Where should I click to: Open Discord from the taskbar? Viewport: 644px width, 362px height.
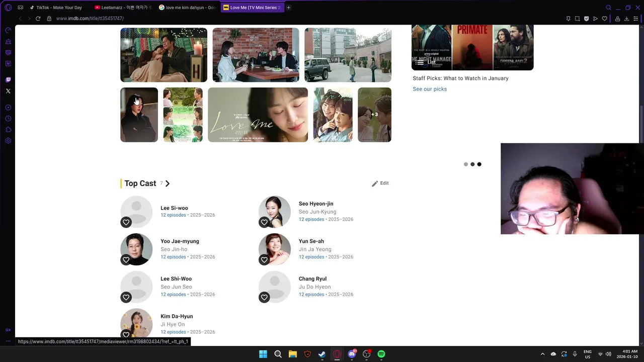352,354
